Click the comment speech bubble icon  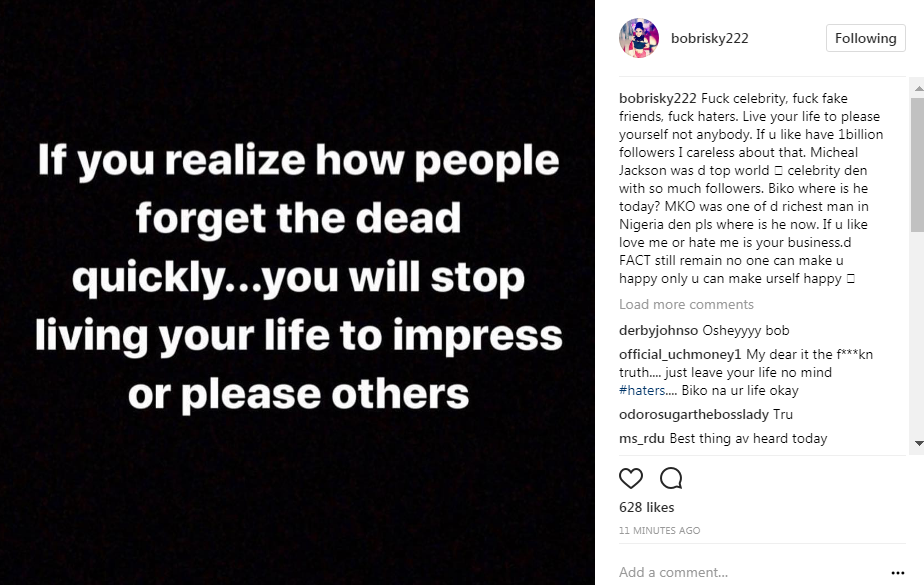click(x=671, y=478)
